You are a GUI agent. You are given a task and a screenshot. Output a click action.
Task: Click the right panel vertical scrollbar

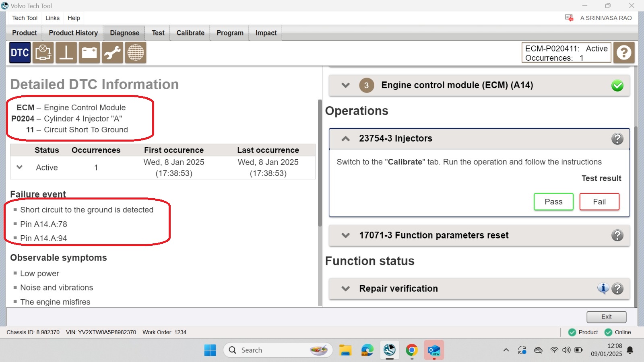click(x=636, y=217)
